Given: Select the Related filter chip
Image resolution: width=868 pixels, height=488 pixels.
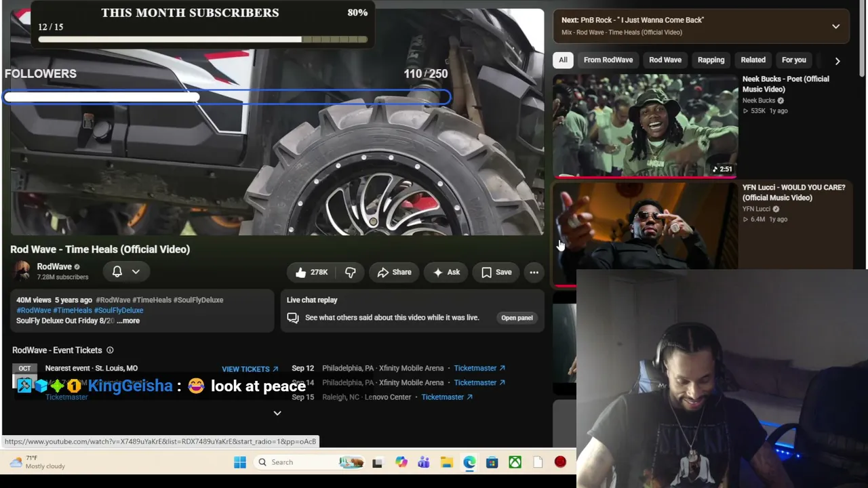Looking at the screenshot, I should tap(753, 60).
